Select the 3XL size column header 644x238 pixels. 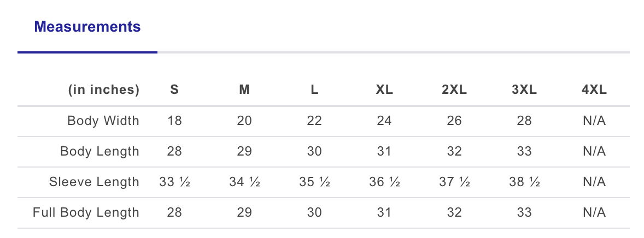click(x=524, y=90)
